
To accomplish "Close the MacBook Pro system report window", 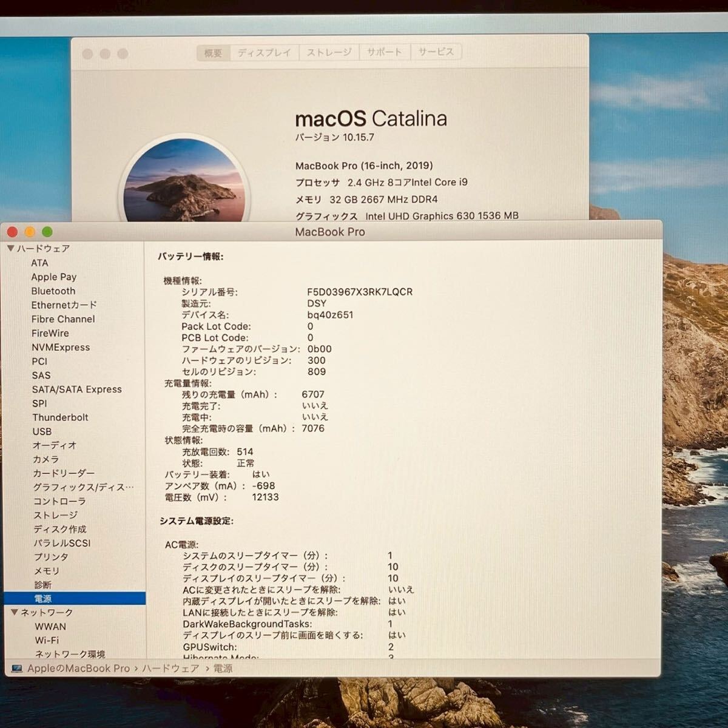I will tap(13, 232).
